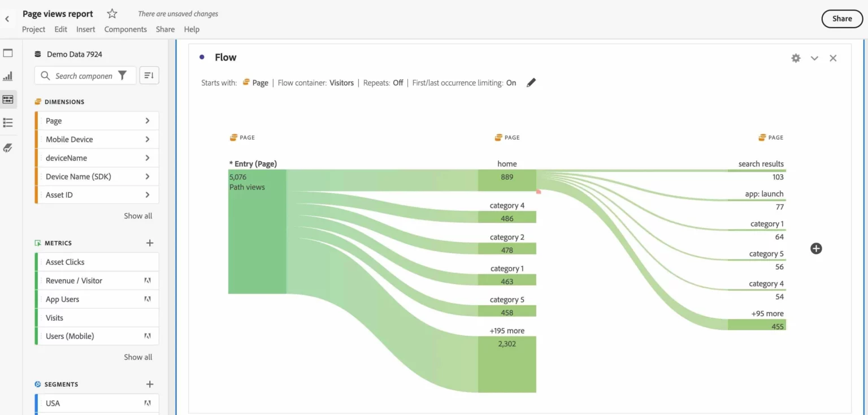The height and width of the screenshot is (415, 868).
Task: Collapse the Flow visualization with the chevron
Action: click(814, 58)
